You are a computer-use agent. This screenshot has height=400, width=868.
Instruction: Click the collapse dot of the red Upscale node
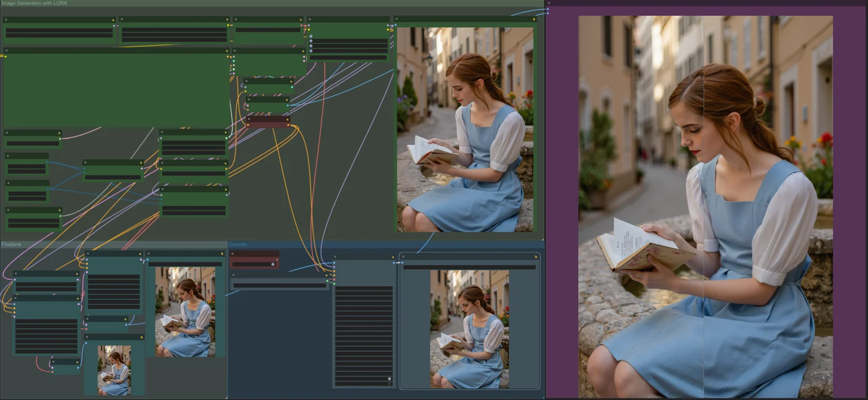(233, 254)
